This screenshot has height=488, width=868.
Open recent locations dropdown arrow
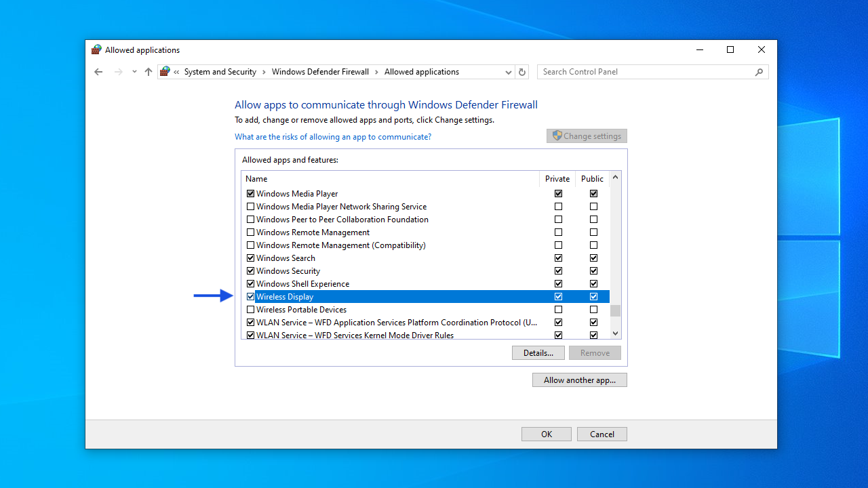[x=134, y=72]
